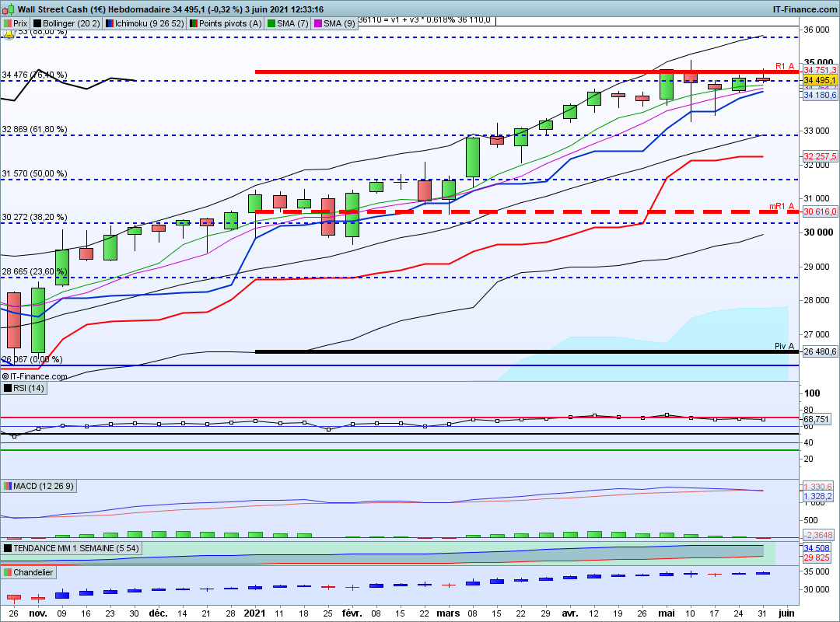
Task: Select the SMA (9) indicator label
Action: point(334,23)
